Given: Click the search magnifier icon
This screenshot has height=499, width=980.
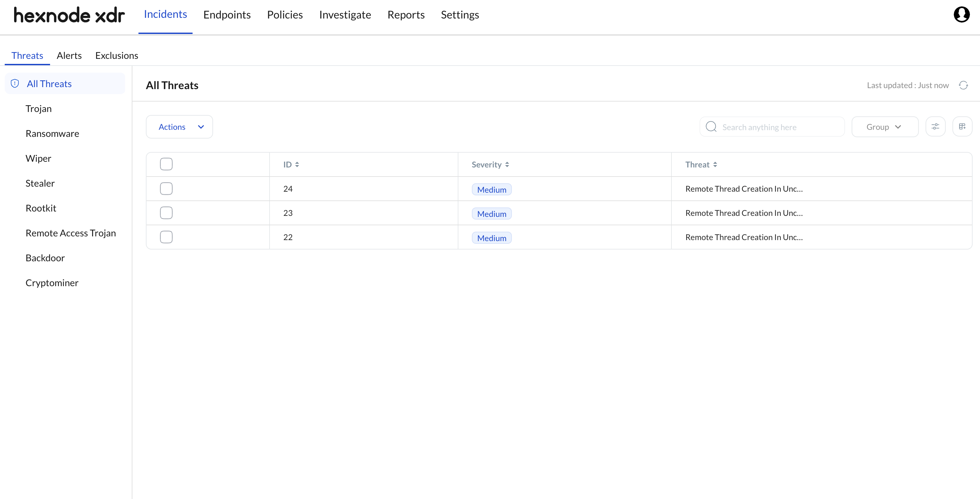Looking at the screenshot, I should click(x=711, y=127).
